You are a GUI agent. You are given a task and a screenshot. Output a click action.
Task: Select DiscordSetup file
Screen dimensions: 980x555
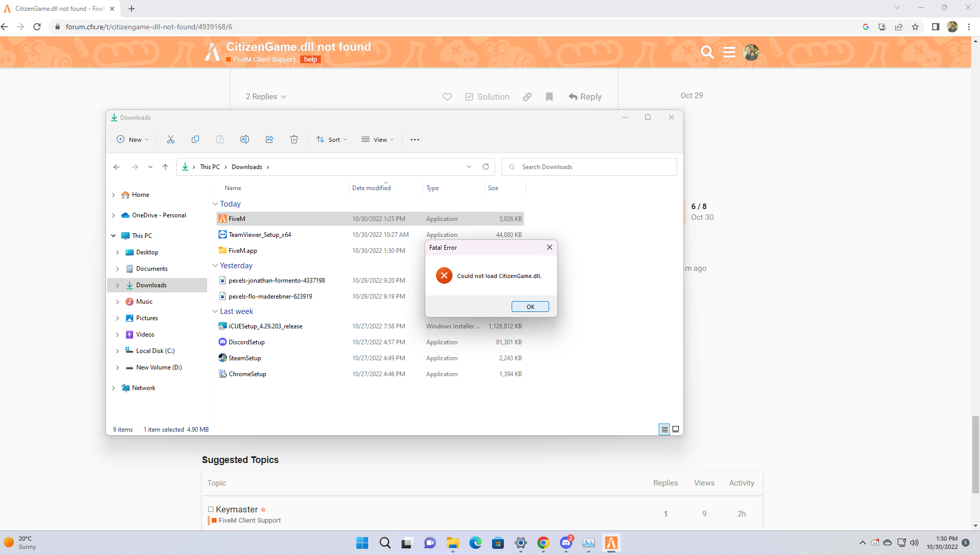247,342
